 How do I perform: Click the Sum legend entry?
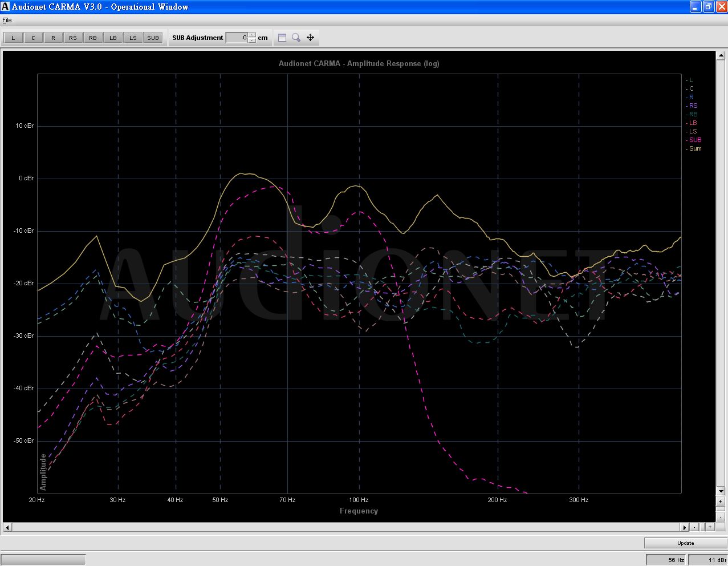[694, 149]
